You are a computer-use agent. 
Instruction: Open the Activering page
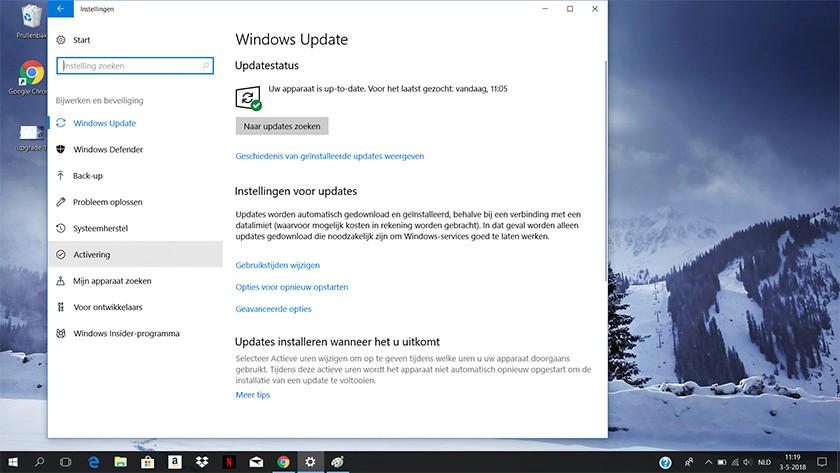(135, 254)
